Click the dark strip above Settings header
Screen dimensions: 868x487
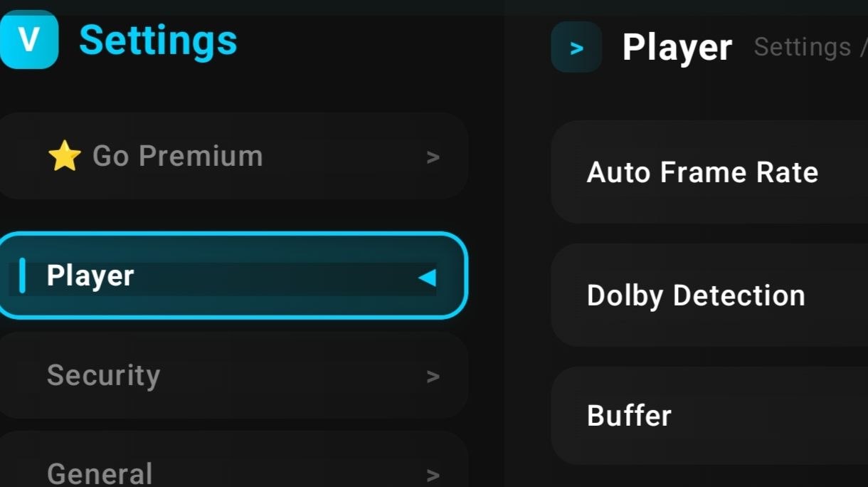(x=434, y=7)
